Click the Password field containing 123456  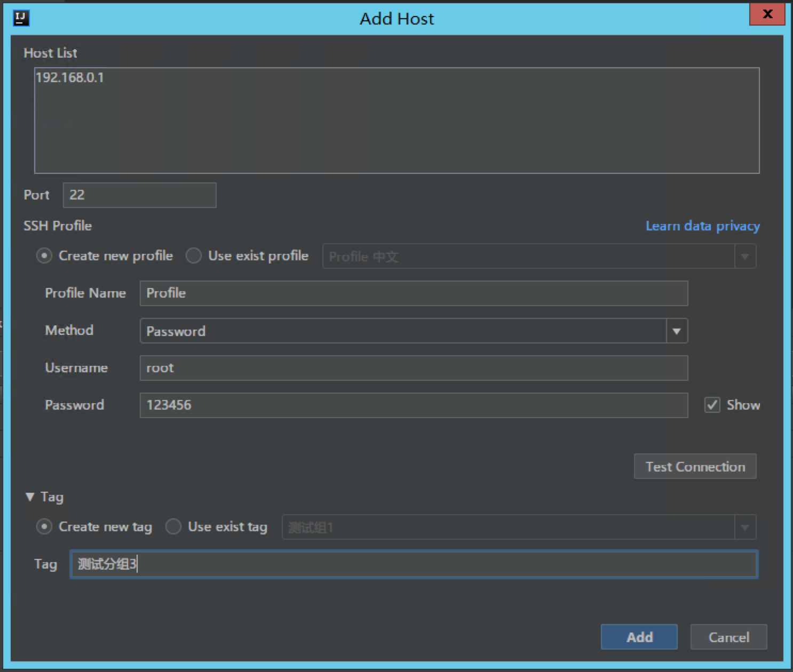(x=413, y=405)
